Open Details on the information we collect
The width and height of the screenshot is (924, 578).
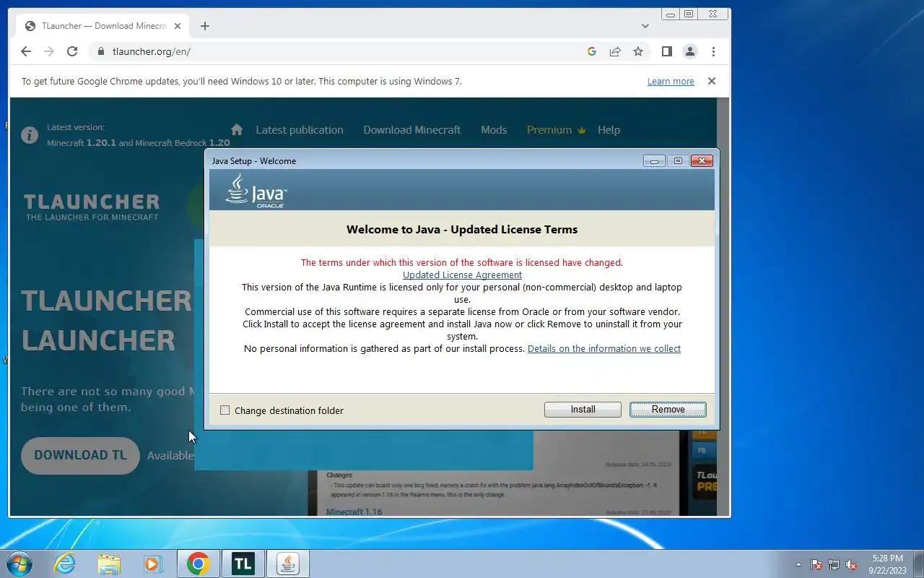tap(604, 349)
